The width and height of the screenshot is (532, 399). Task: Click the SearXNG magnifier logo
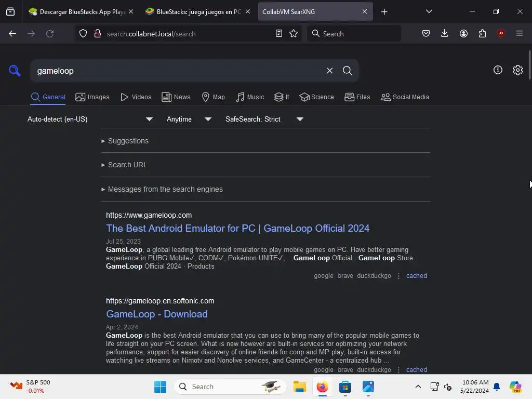pyautogui.click(x=15, y=71)
